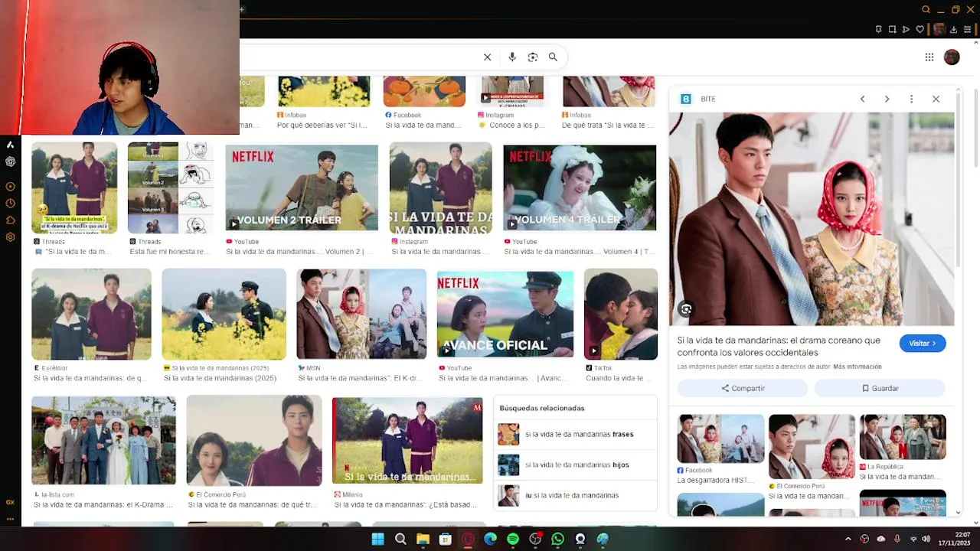The image size is (980, 551).
Task: Open WhatsApp from the taskbar
Action: point(557,540)
